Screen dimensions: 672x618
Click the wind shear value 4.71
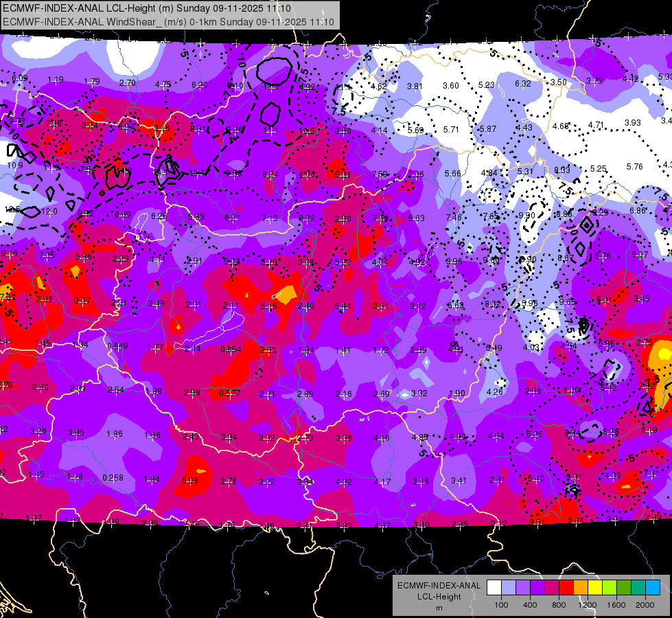tap(596, 125)
